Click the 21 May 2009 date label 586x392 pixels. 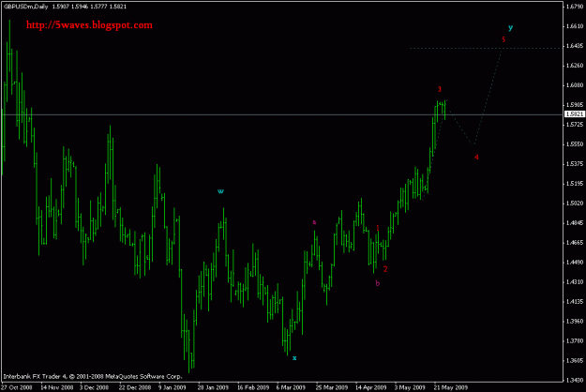point(451,387)
